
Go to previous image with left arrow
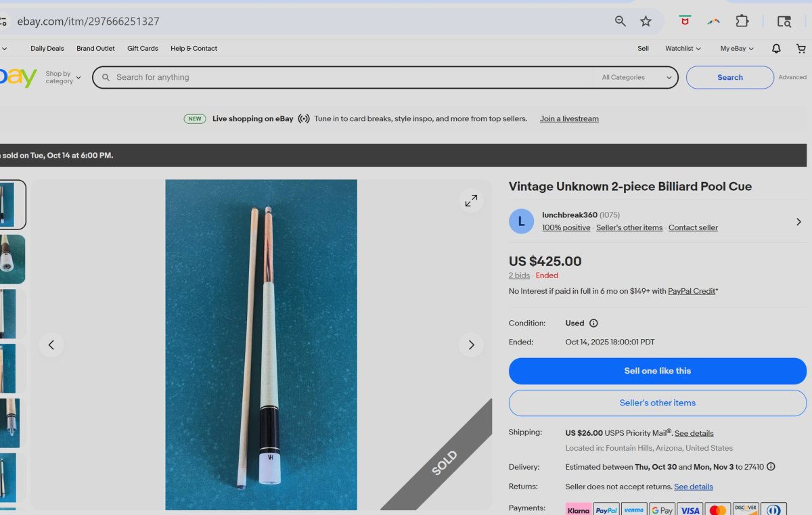(x=51, y=345)
